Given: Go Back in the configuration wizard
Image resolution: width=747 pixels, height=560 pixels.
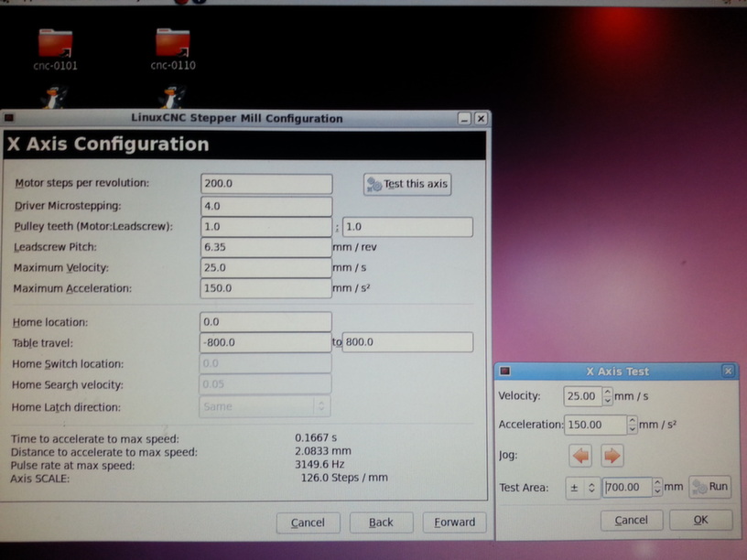Looking at the screenshot, I should pyautogui.click(x=381, y=522).
